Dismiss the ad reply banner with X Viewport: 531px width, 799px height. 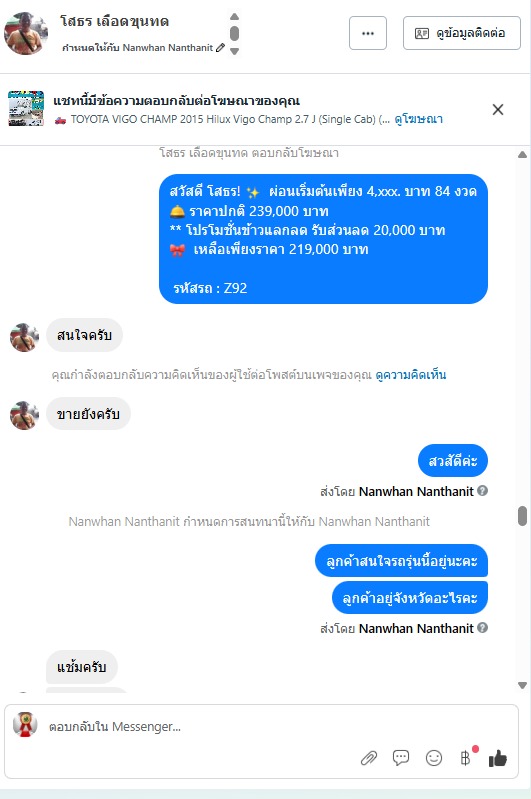pos(498,110)
